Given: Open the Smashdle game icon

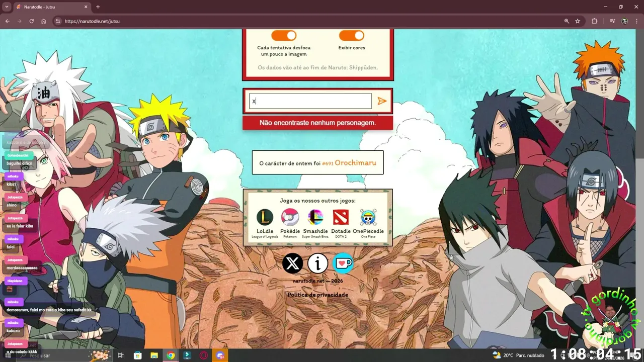Looking at the screenshot, I should (x=315, y=217).
